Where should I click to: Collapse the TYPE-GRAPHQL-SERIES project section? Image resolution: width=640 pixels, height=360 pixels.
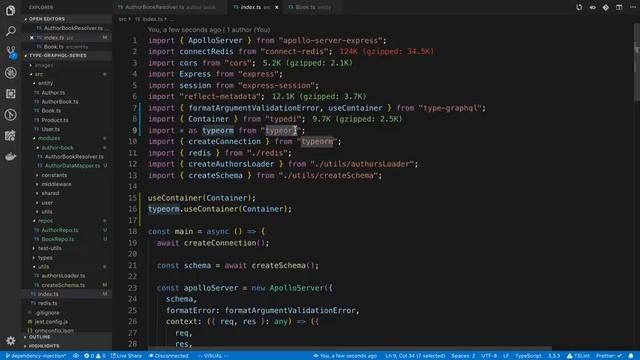[66, 56]
